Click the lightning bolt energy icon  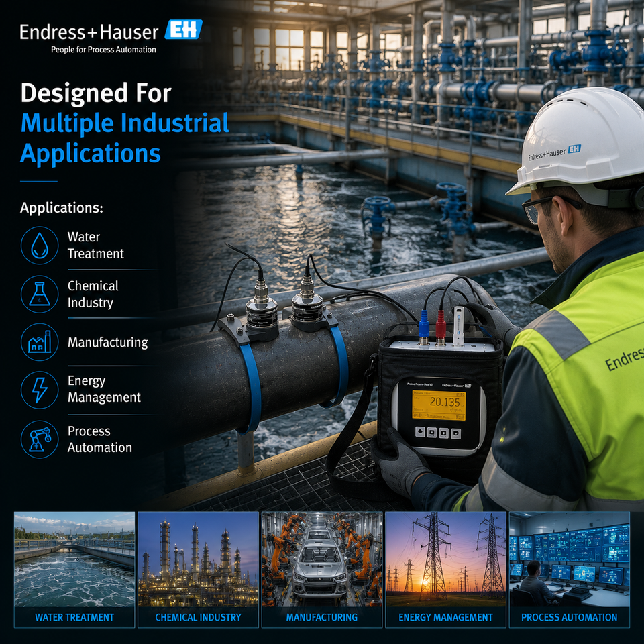40,390
